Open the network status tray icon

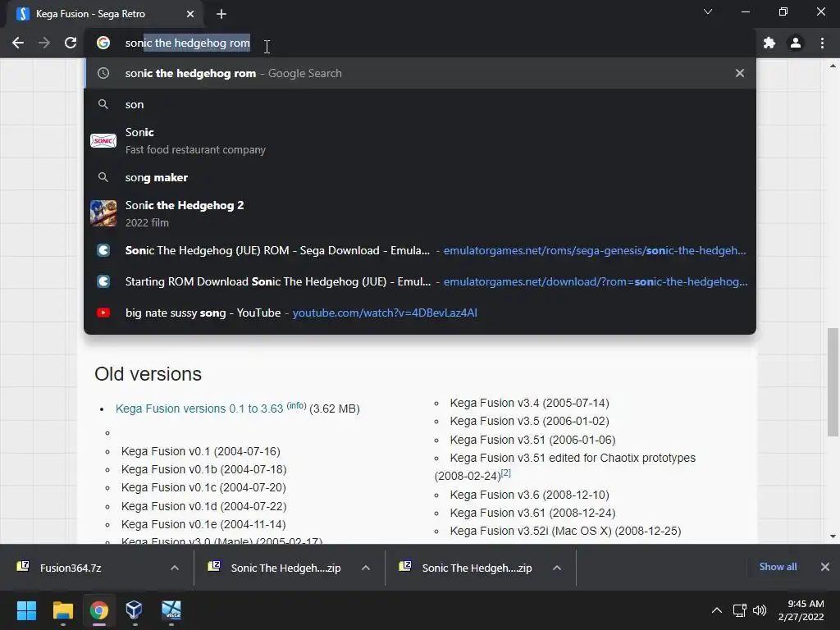[x=740, y=610]
